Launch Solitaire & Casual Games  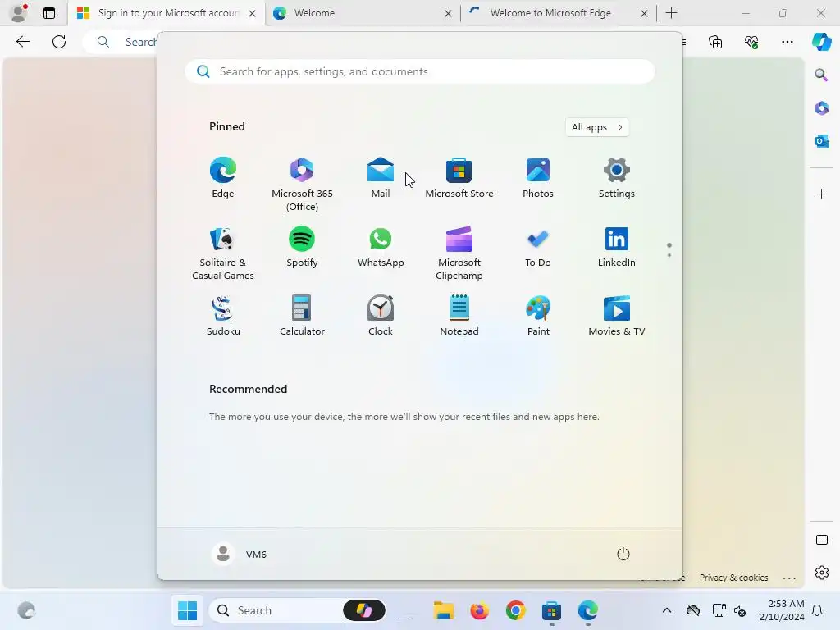pyautogui.click(x=223, y=253)
